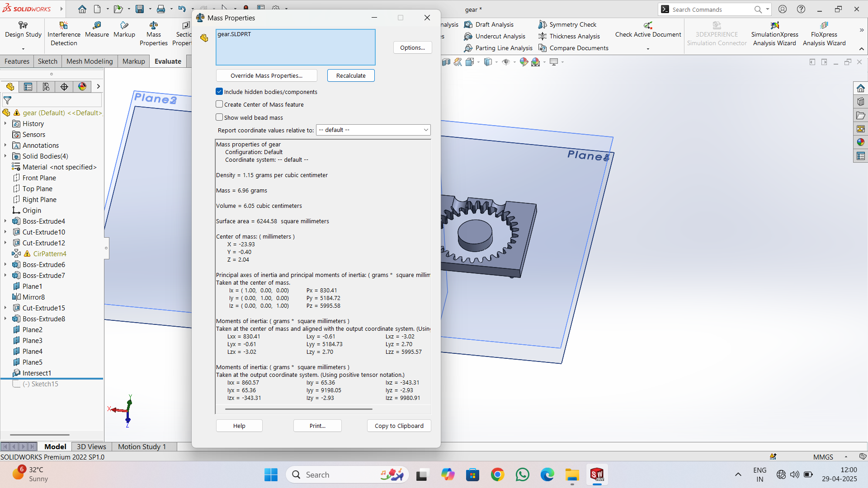Enable Show weld bead mass
Viewport: 868px width, 488px height.
(x=219, y=117)
